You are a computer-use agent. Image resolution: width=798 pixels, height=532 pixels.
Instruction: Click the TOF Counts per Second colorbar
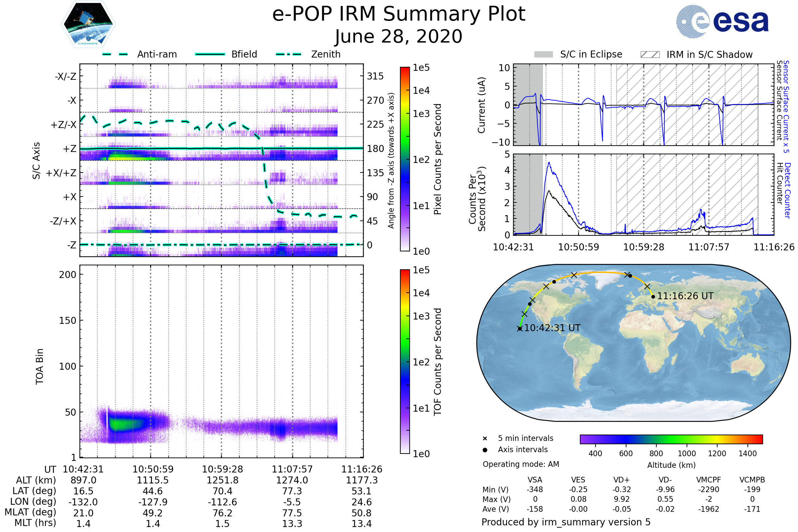(405, 362)
